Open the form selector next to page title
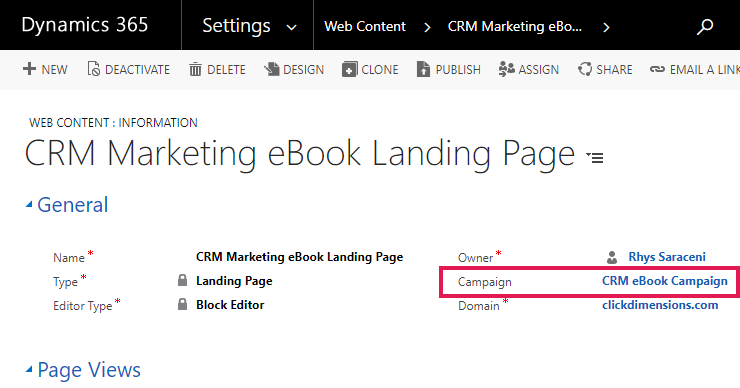740x388 pixels. 595,157
